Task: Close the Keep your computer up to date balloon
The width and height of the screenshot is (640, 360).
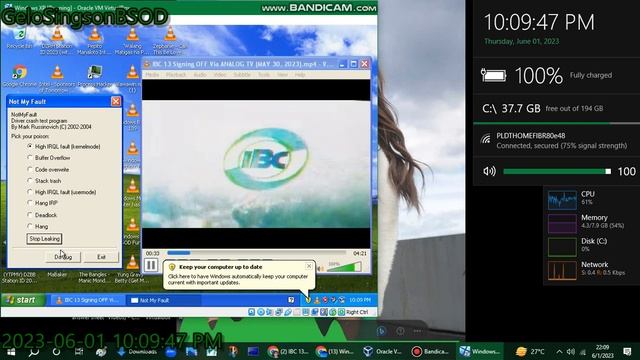Action: pyautogui.click(x=309, y=266)
